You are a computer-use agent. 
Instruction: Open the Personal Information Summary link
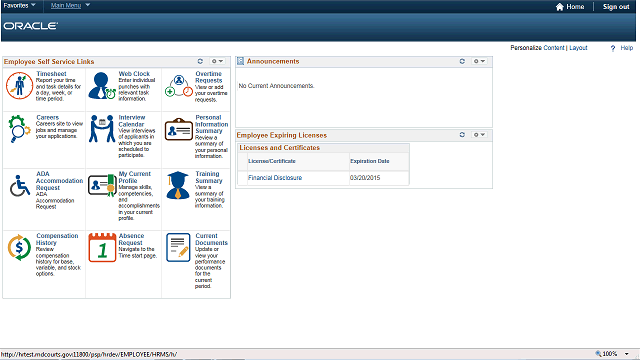pos(211,124)
